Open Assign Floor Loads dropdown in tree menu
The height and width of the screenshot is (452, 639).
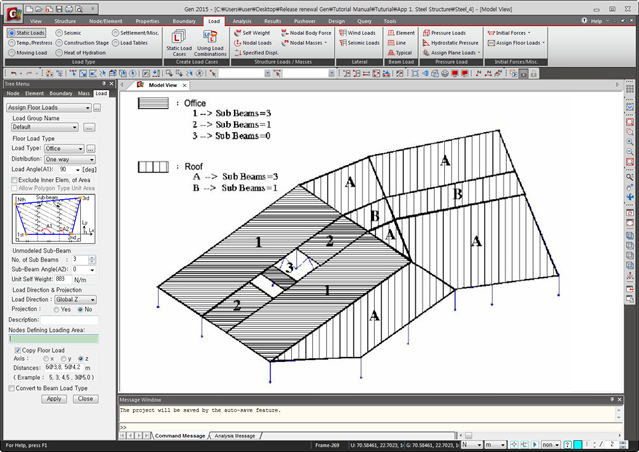coord(49,108)
